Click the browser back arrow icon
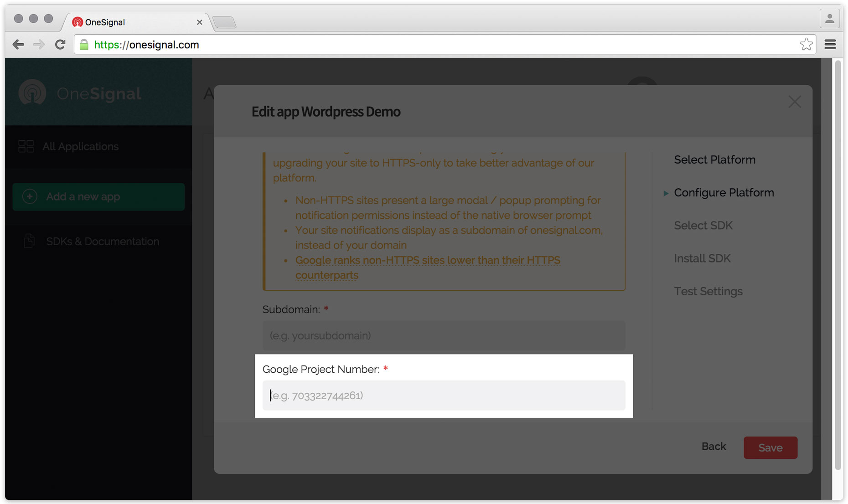The image size is (848, 504). 18,45
